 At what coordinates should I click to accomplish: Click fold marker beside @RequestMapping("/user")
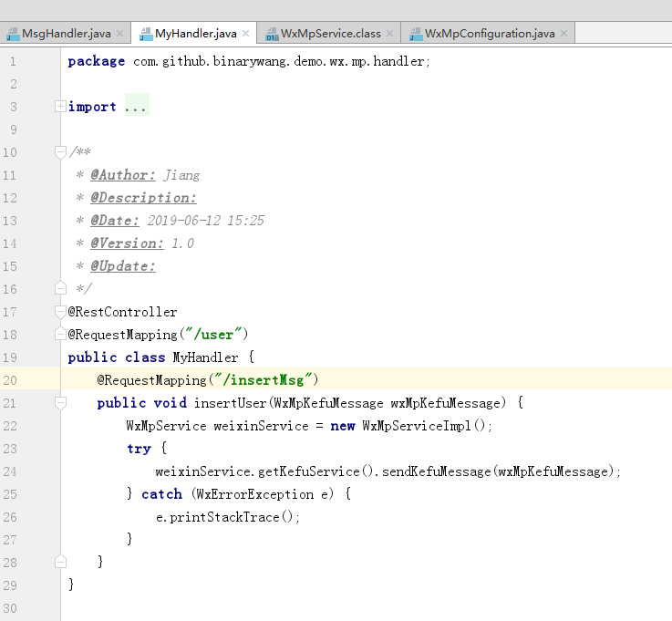point(60,334)
